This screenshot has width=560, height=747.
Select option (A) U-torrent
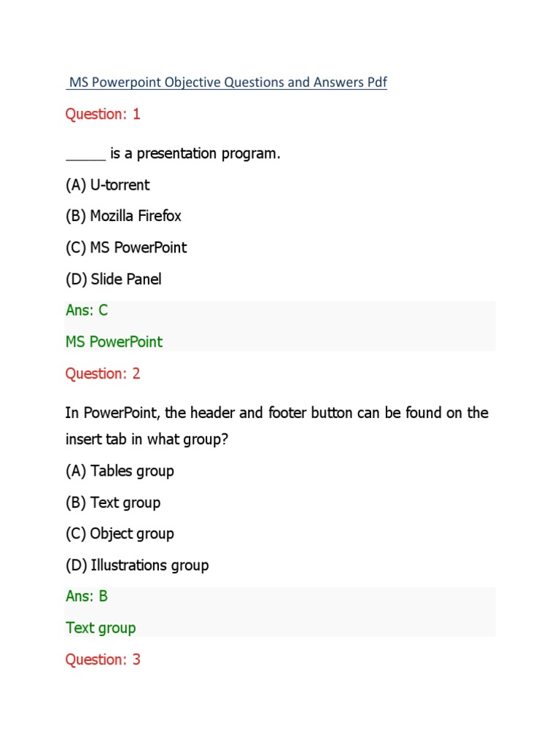coord(107,185)
